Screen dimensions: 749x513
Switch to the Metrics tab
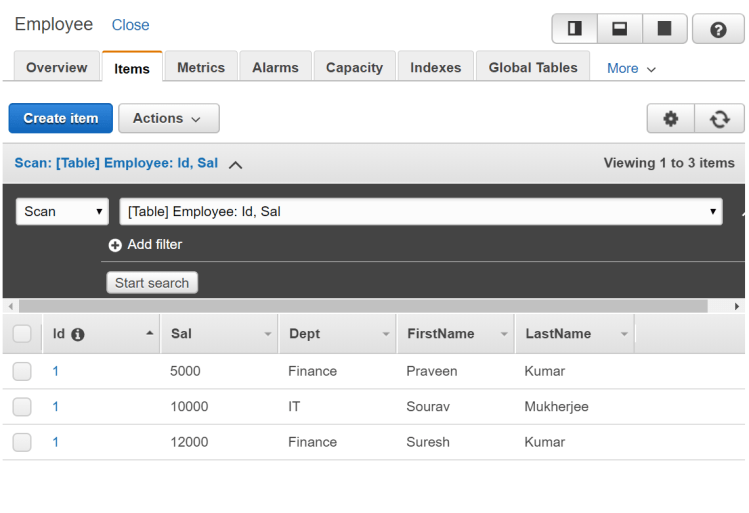coord(201,68)
